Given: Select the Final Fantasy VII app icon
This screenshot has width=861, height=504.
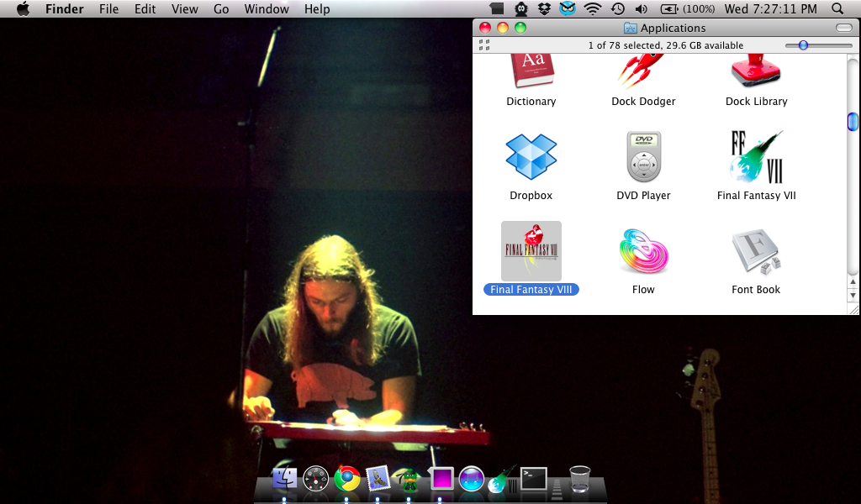Looking at the screenshot, I should coord(756,157).
